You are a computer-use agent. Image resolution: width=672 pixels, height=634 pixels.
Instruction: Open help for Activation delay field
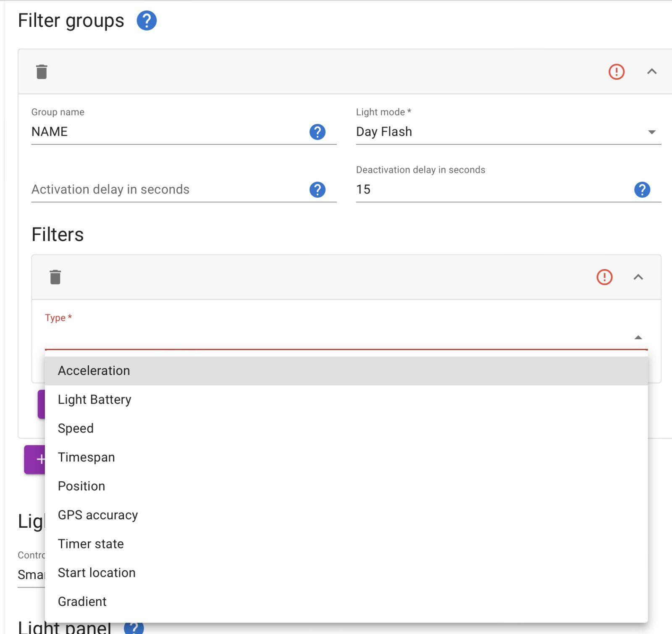click(317, 190)
